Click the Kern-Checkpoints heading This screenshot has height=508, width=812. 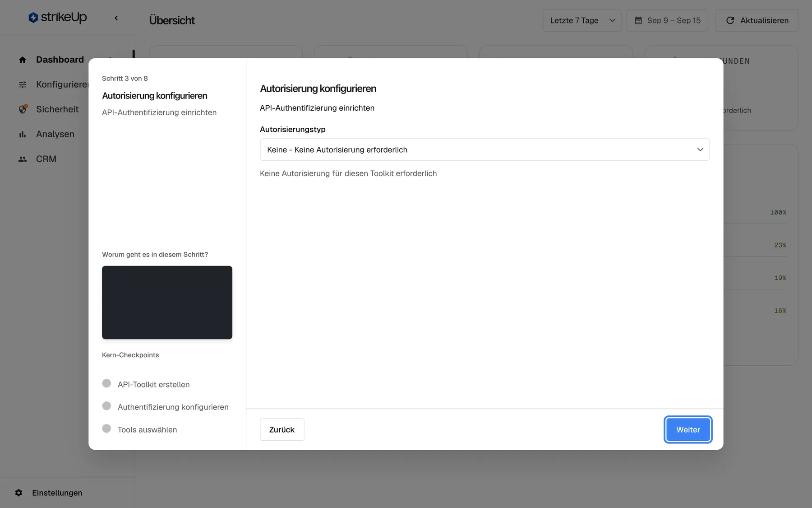tap(130, 355)
